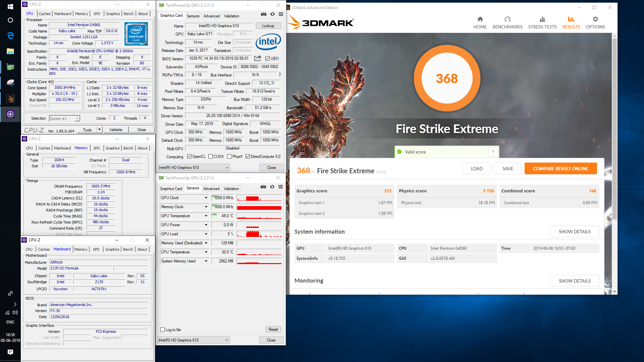Open the Benchmarks gauge icon in 3DMark

click(x=507, y=19)
